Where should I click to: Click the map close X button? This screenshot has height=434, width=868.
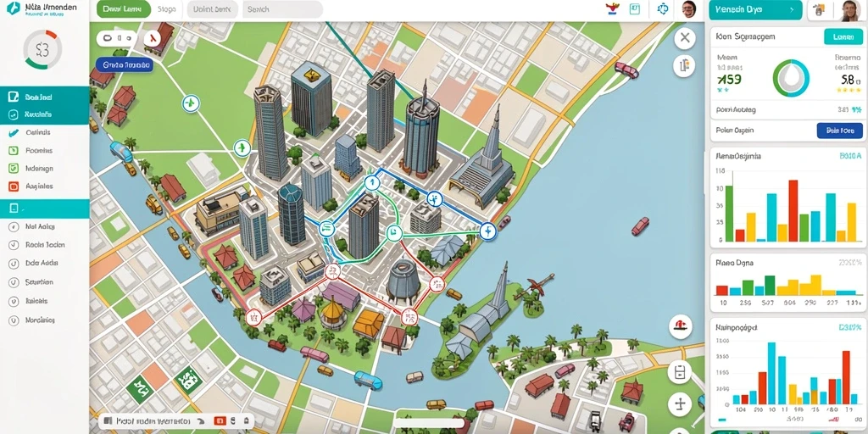coord(685,37)
